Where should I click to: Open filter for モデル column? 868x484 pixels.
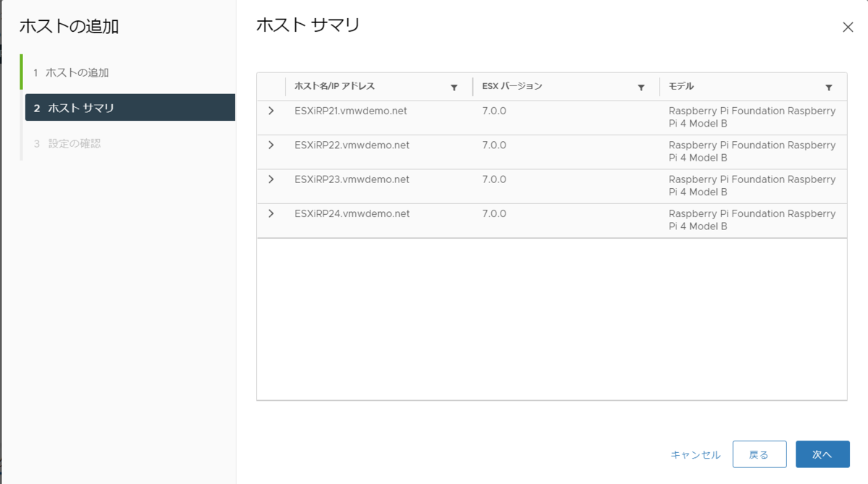pyautogui.click(x=829, y=88)
